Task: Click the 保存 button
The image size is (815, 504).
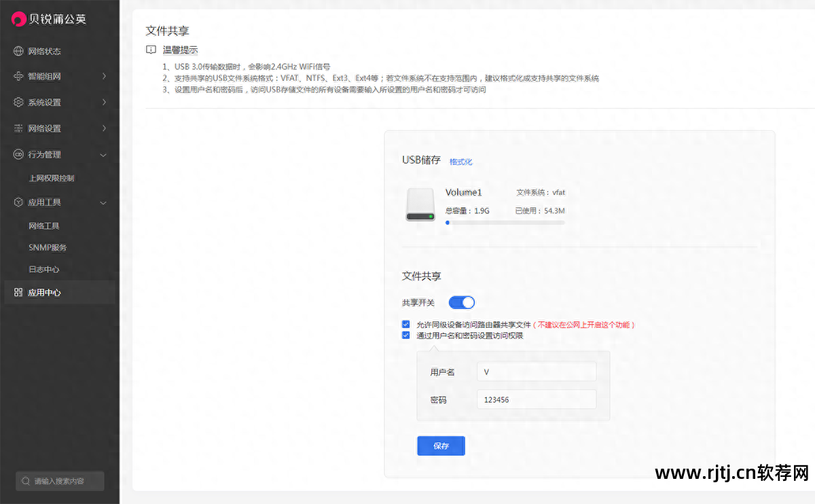Action: (x=441, y=446)
